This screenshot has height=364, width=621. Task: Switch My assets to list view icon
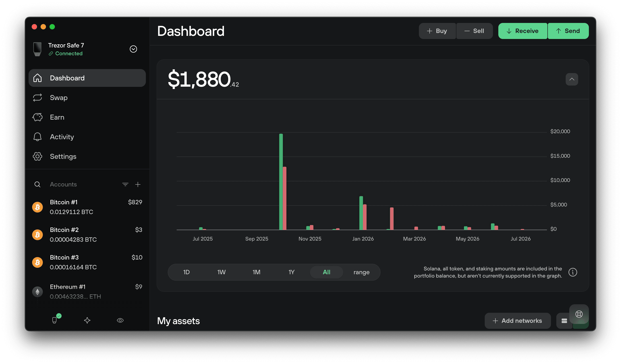(564, 321)
